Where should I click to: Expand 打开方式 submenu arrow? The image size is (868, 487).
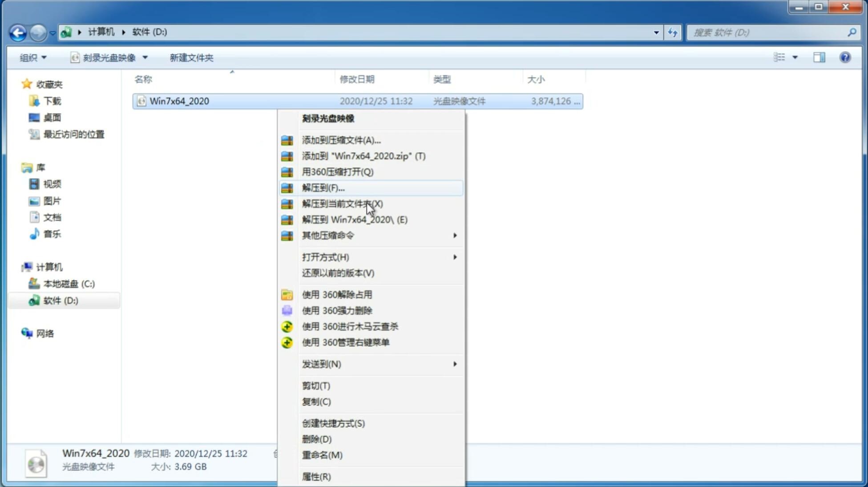tap(454, 256)
